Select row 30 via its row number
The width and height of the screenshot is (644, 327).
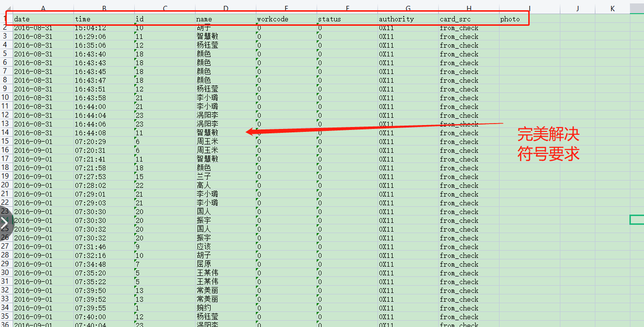[x=6, y=273]
